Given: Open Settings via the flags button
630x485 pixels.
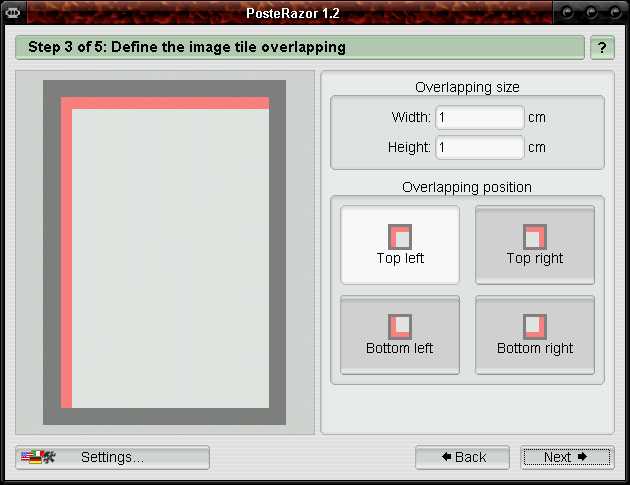Looking at the screenshot, I should pos(112,457).
